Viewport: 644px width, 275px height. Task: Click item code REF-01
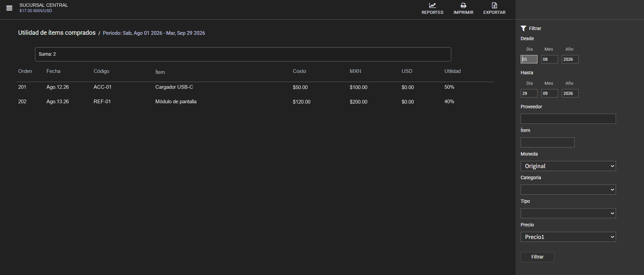click(102, 102)
